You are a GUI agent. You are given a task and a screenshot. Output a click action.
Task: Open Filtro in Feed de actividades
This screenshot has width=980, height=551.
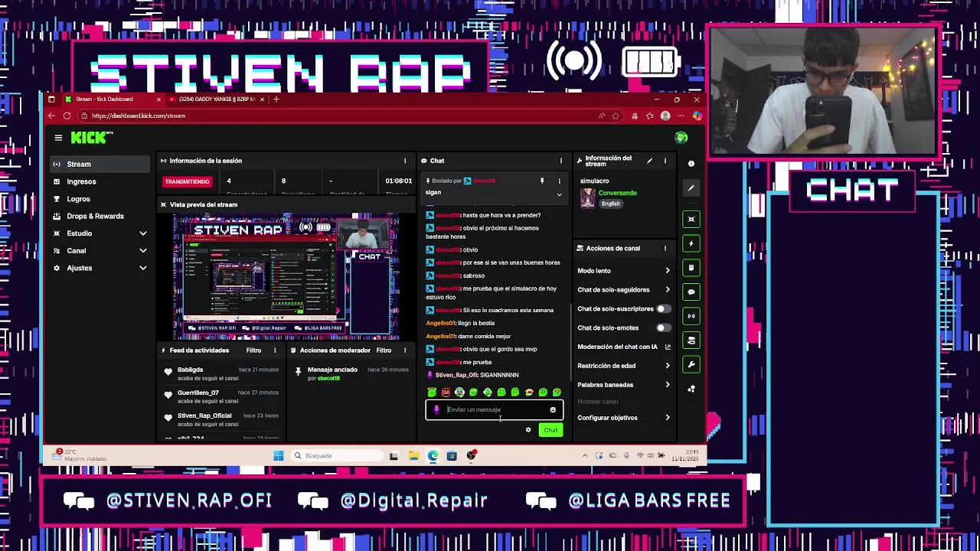[x=253, y=350]
